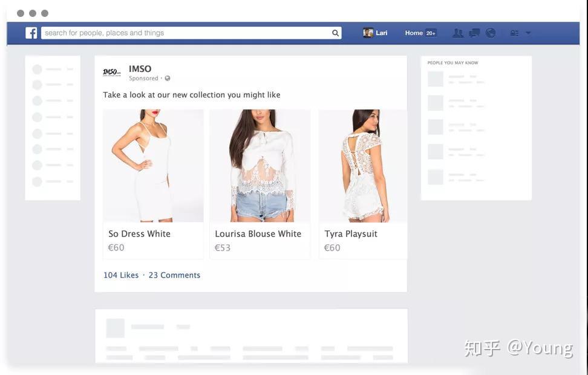Screen dimensions: 588x375
Task: Go to Home in the top bar
Action: [x=414, y=33]
